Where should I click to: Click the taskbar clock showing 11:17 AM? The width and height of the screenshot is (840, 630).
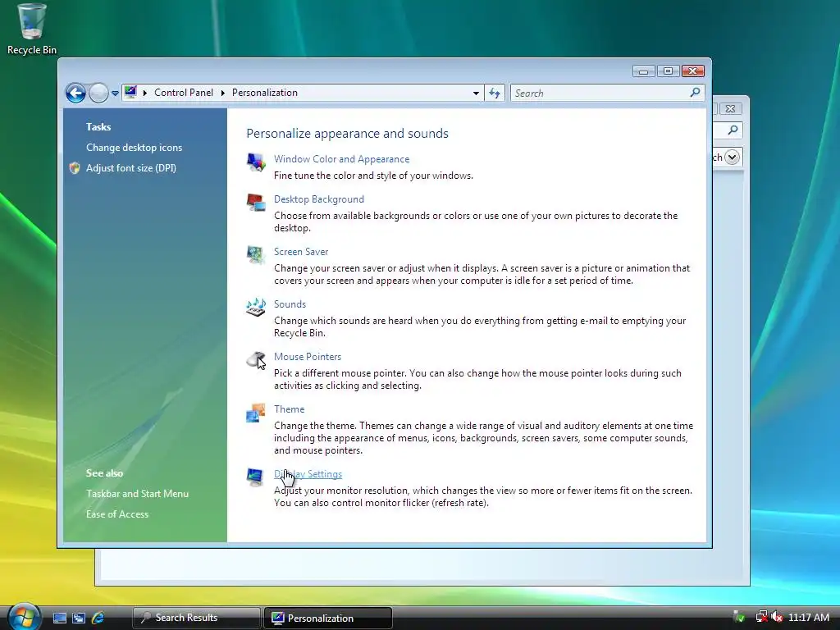[808, 618]
